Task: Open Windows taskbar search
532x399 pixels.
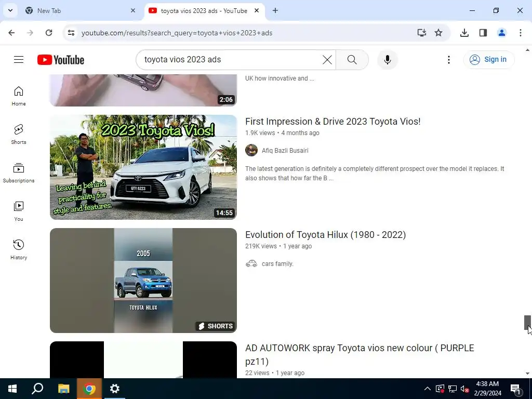Action: point(37,389)
